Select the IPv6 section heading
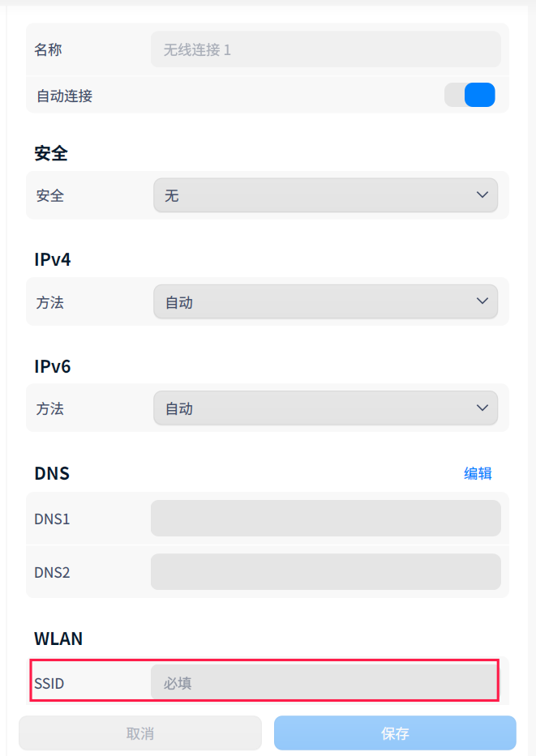The height and width of the screenshot is (756, 536). click(53, 366)
